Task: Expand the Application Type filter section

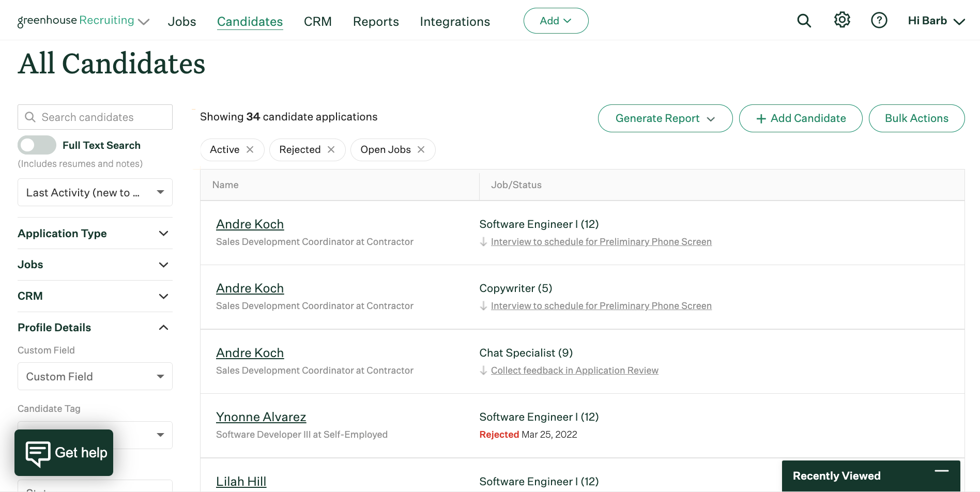Action: (x=95, y=234)
